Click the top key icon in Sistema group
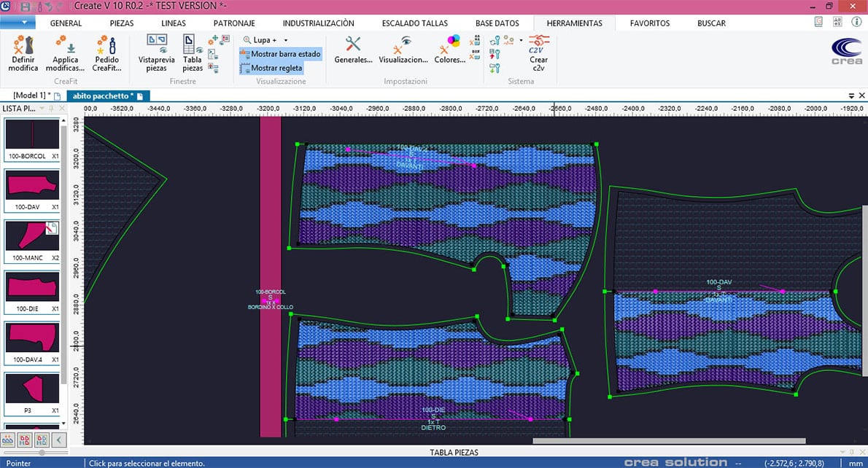 click(x=495, y=40)
